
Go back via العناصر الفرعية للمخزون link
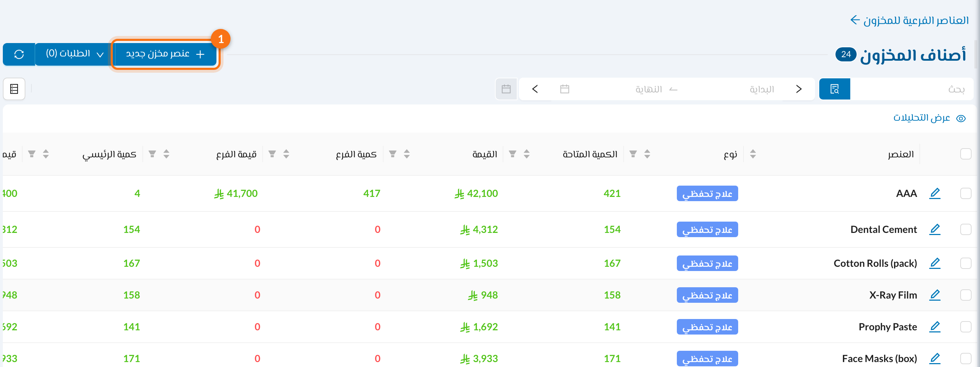[909, 20]
